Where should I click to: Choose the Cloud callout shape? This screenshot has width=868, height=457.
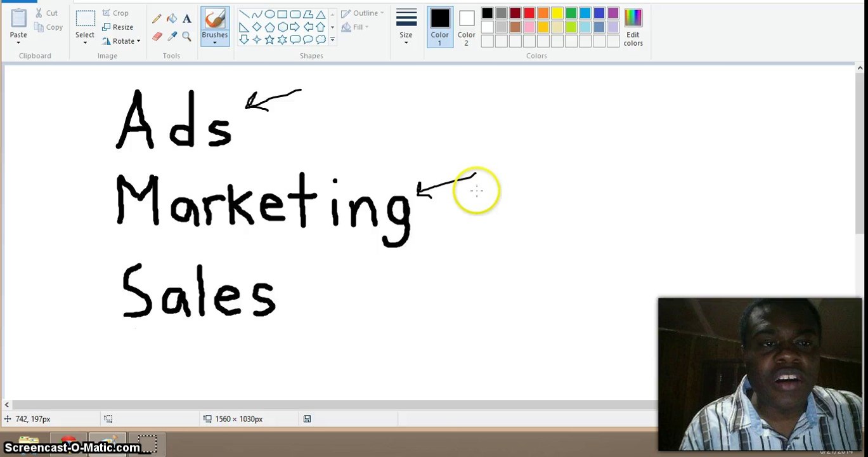coord(321,39)
